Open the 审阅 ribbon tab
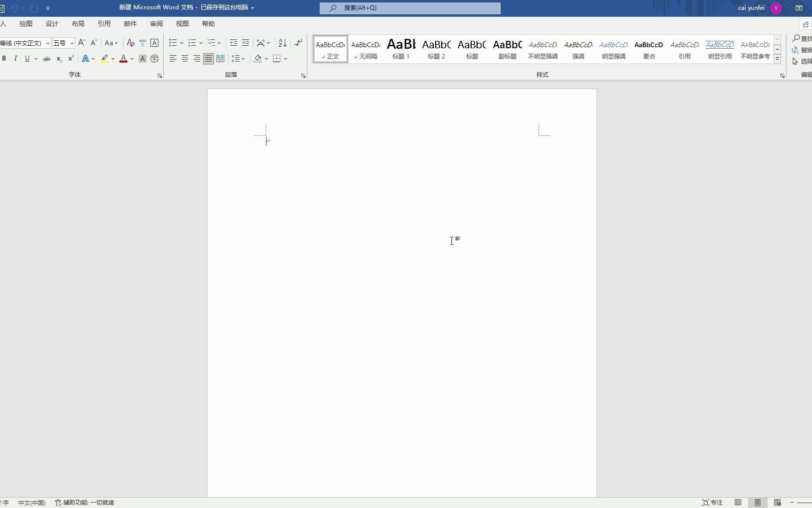 [x=156, y=23]
